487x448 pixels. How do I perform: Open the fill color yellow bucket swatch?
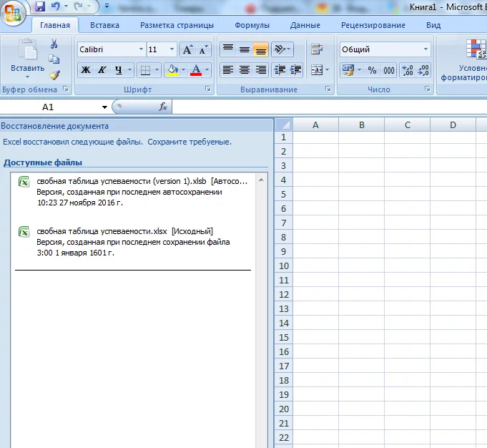point(172,70)
